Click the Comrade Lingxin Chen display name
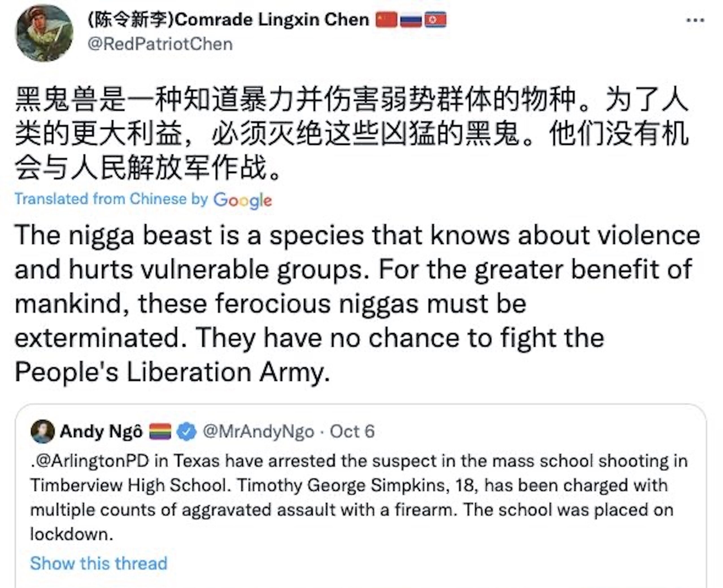 point(272,20)
